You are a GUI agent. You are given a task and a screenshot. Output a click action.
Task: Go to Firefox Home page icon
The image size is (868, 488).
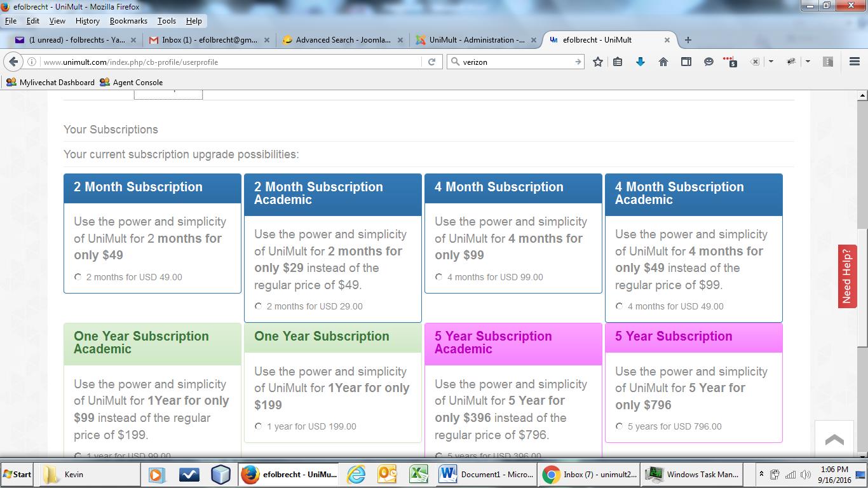tap(663, 62)
